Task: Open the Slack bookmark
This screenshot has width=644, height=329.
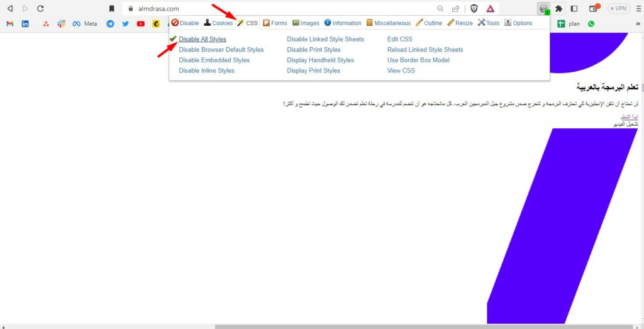Action: click(61, 24)
